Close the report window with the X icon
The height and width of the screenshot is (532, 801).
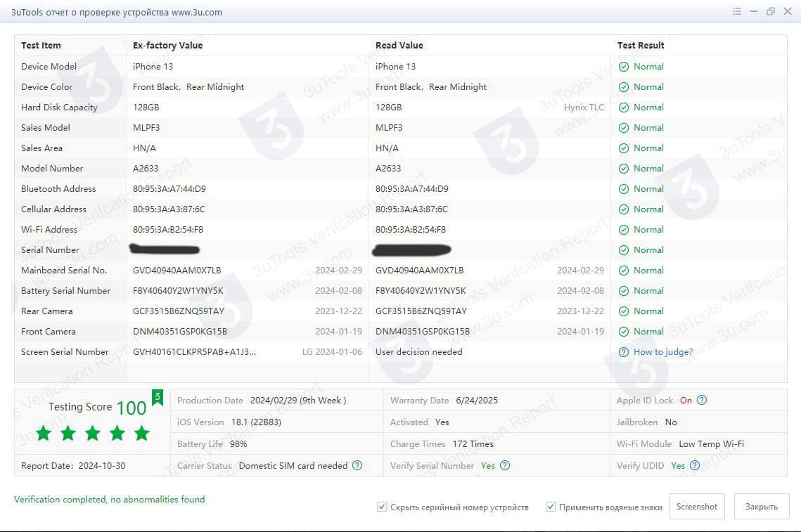click(787, 11)
